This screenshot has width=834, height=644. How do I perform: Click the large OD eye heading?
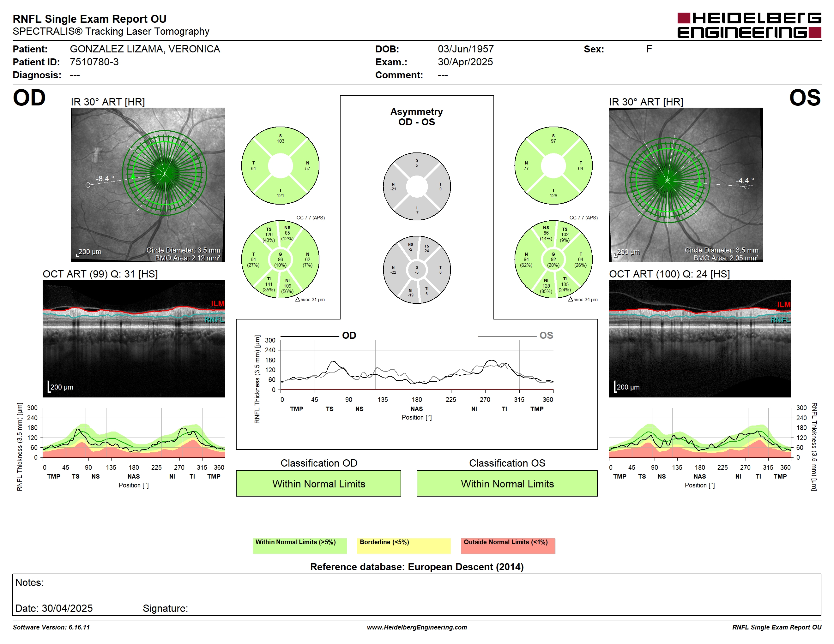pyautogui.click(x=29, y=98)
